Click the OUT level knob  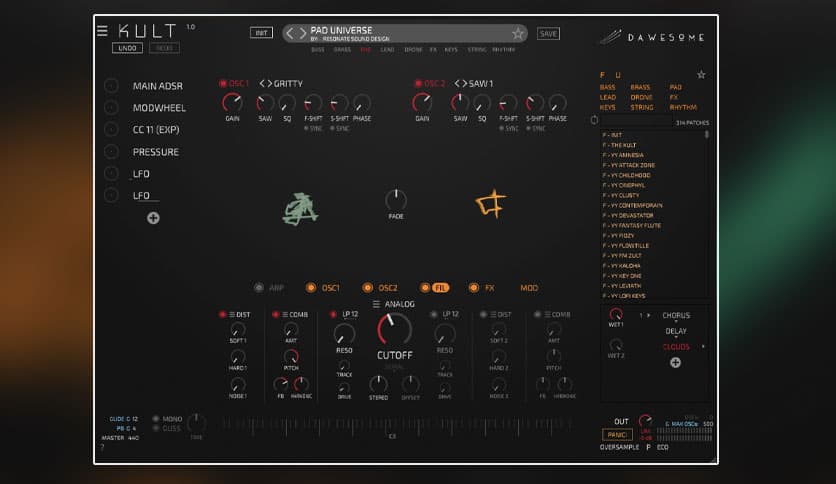[645, 421]
